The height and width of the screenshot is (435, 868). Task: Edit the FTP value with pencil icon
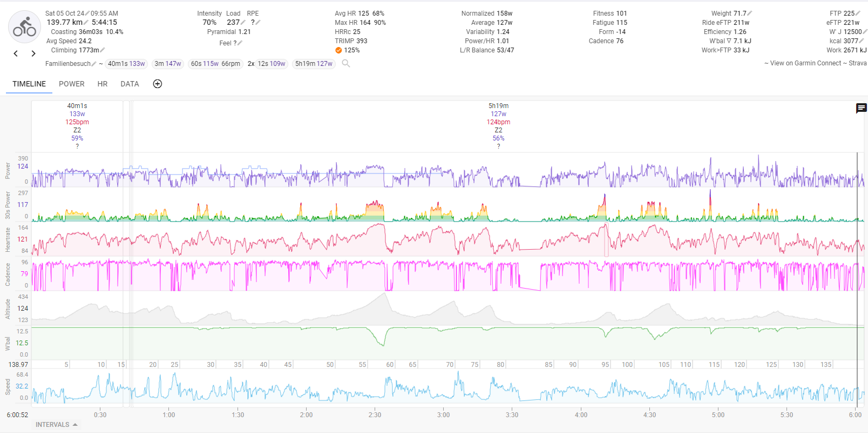pos(858,14)
